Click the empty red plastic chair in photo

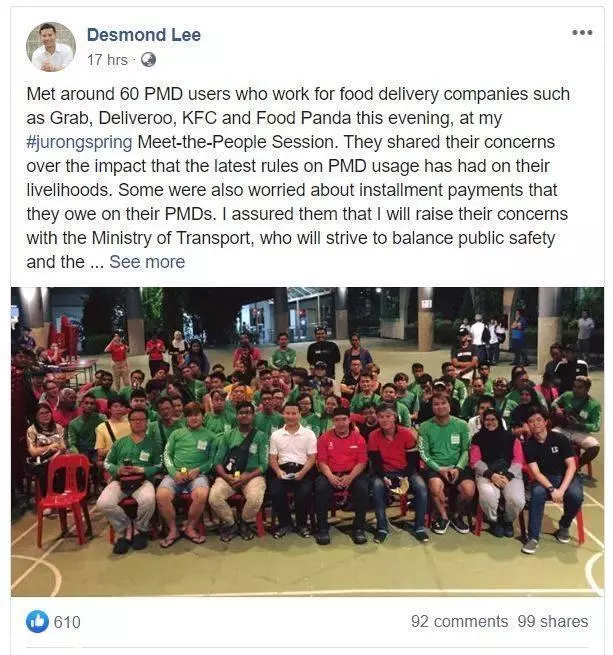pos(66,496)
